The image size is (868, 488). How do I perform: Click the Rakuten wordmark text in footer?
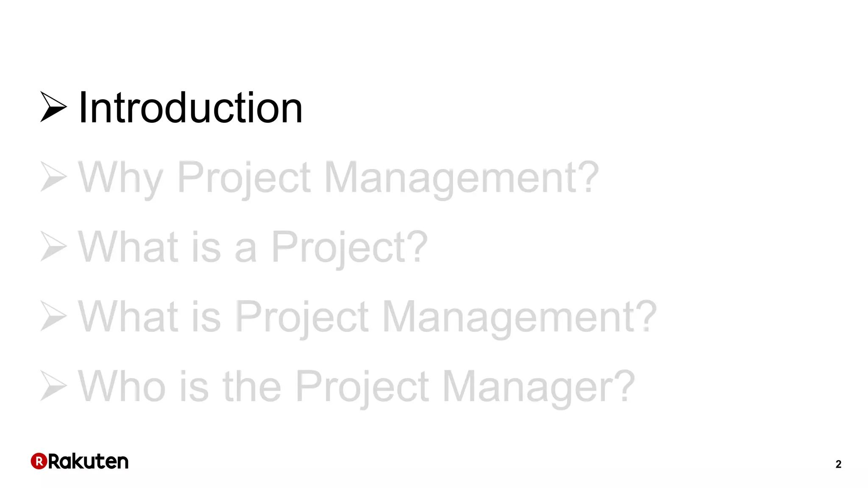tap(88, 461)
